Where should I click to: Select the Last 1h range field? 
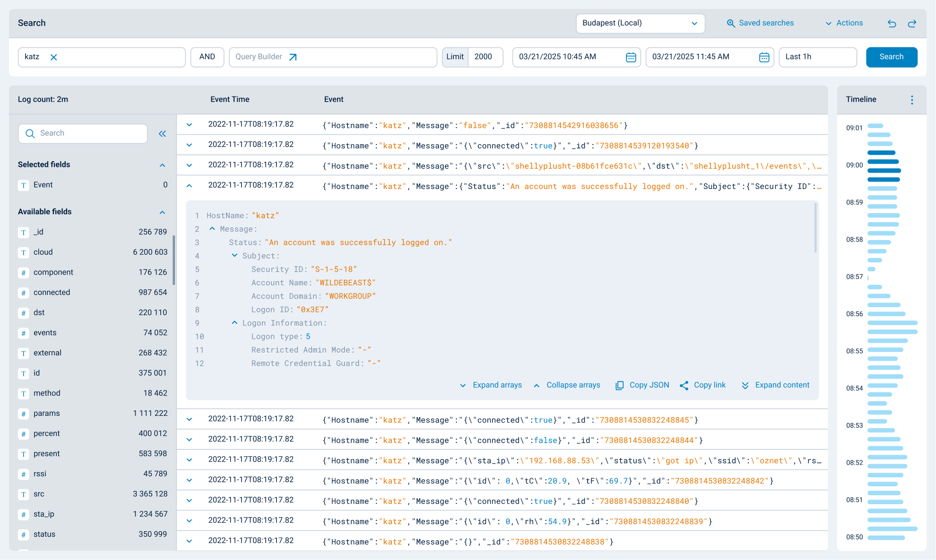click(818, 57)
